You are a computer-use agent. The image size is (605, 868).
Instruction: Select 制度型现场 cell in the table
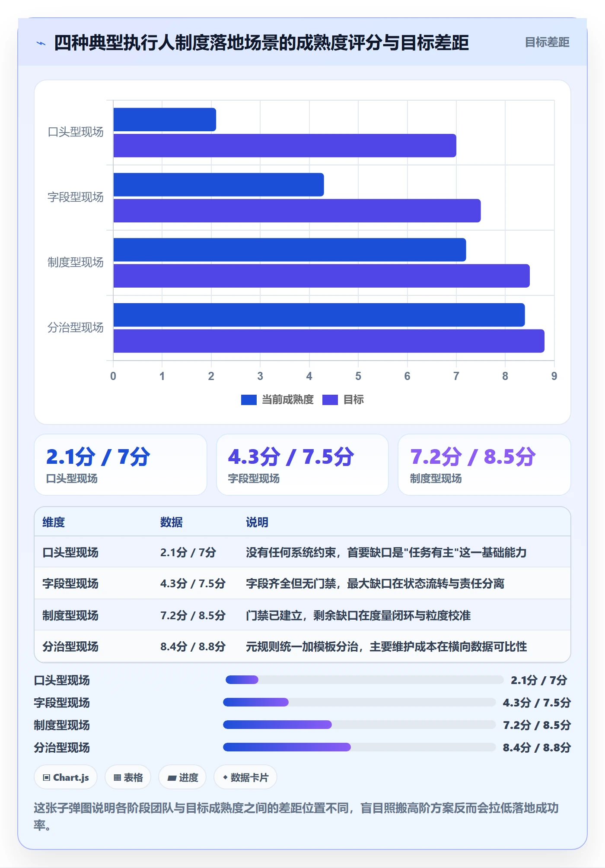(70, 615)
